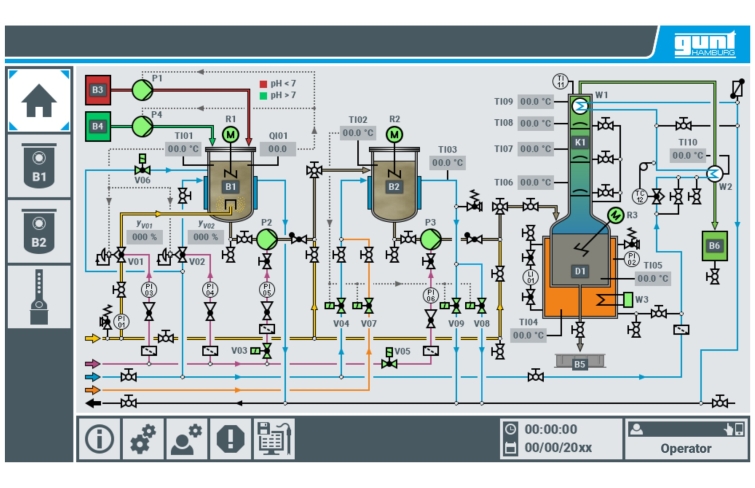The height and width of the screenshot is (488, 755).
Task: Select reactor vessel B2 in the diagram
Action: (x=394, y=185)
